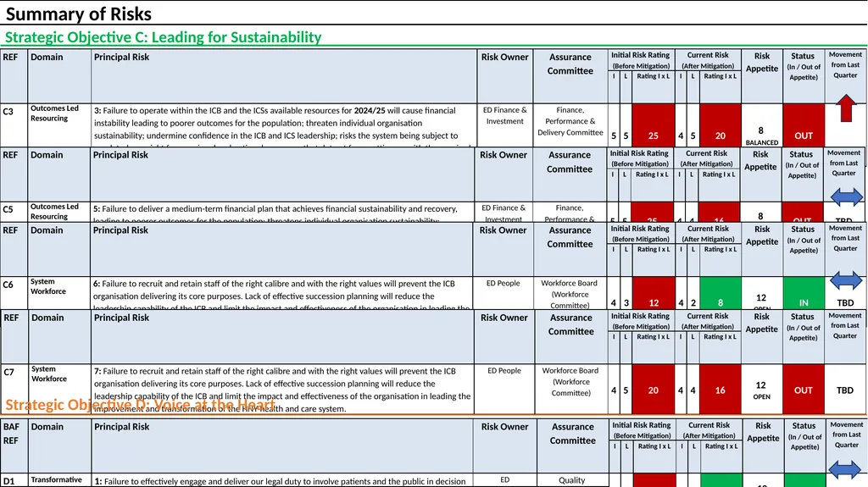Select 'Workforce Board (Workforce Committee)' in C7 row

tap(570, 382)
